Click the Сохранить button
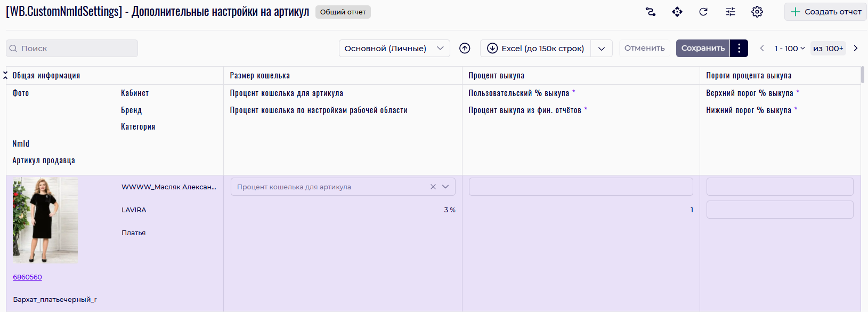This screenshot has height=312, width=868. (x=703, y=49)
